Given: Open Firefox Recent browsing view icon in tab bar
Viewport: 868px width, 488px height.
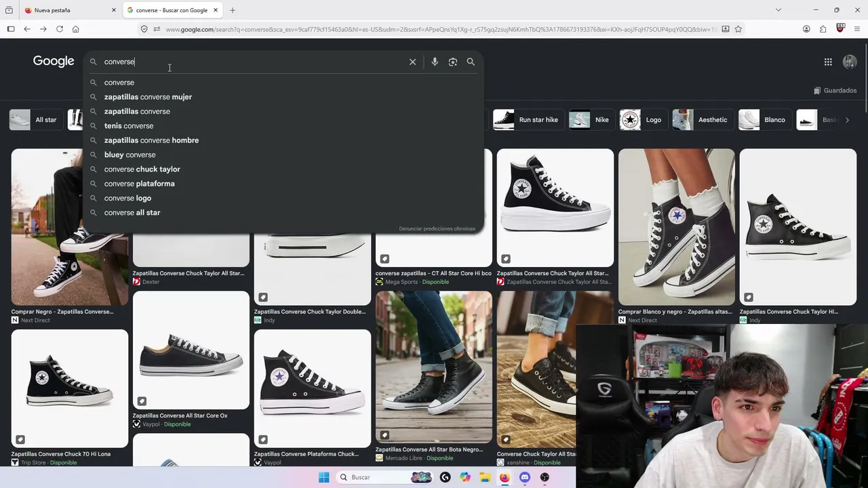Looking at the screenshot, I should click(9, 10).
